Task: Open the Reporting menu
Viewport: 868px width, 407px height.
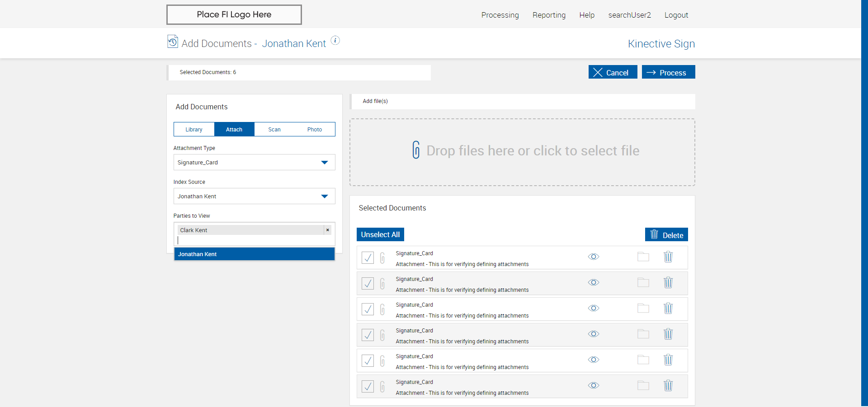Action: click(549, 15)
